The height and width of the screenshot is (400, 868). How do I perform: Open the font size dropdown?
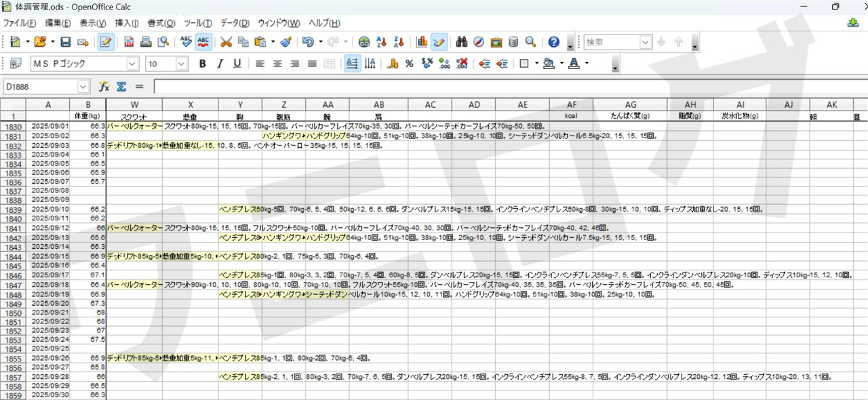pyautogui.click(x=182, y=64)
